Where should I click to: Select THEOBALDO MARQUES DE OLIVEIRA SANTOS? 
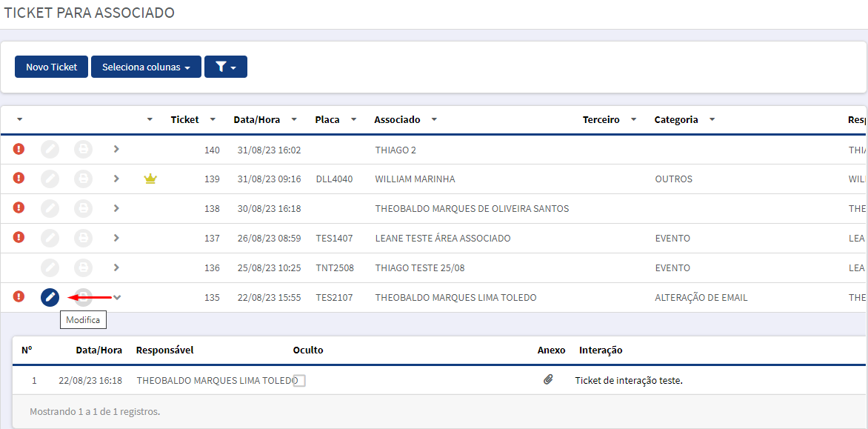click(473, 209)
